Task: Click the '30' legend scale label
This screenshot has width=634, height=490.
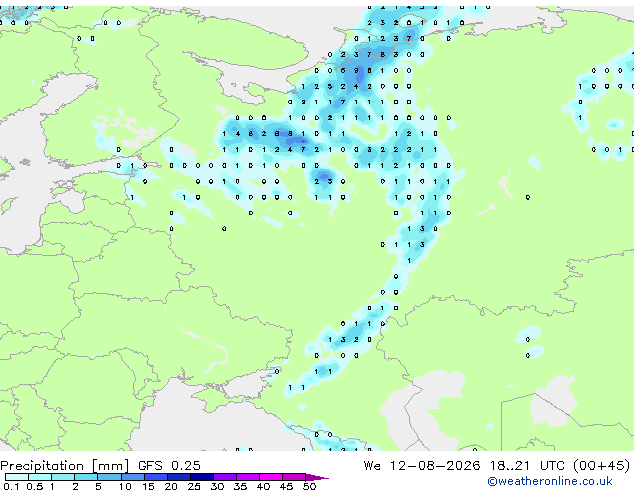Action: click(x=217, y=486)
